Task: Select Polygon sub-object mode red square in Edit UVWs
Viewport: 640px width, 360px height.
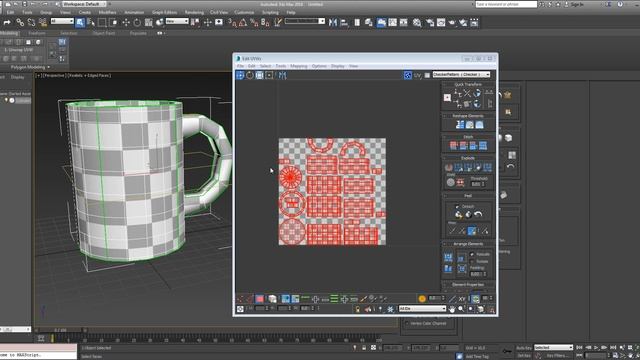Action: [x=260, y=299]
